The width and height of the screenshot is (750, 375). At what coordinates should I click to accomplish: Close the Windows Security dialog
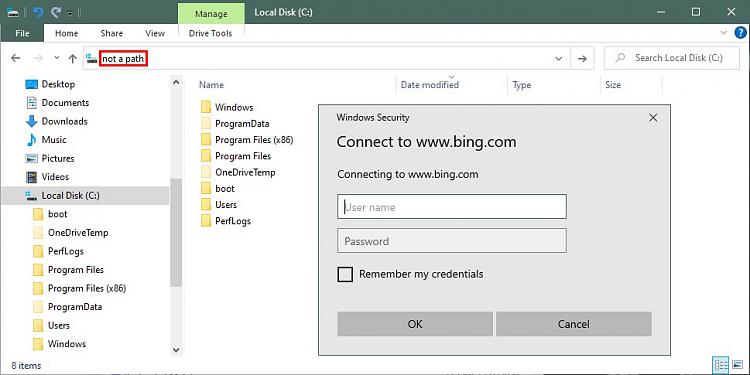pos(653,118)
